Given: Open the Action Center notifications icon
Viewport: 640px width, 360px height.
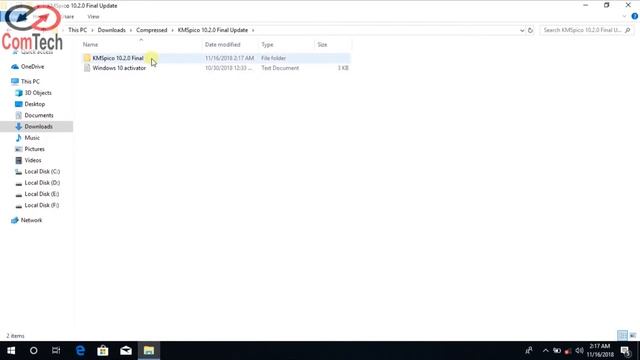Looking at the screenshot, I should coord(626,351).
